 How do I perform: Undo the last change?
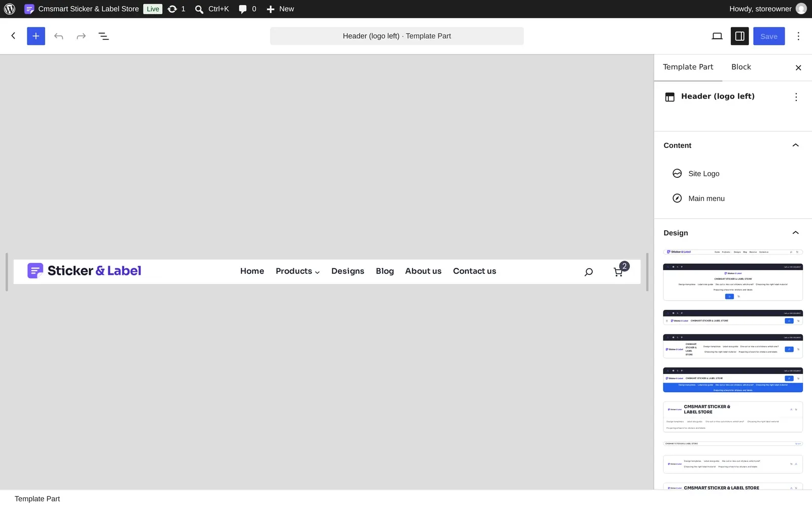59,36
